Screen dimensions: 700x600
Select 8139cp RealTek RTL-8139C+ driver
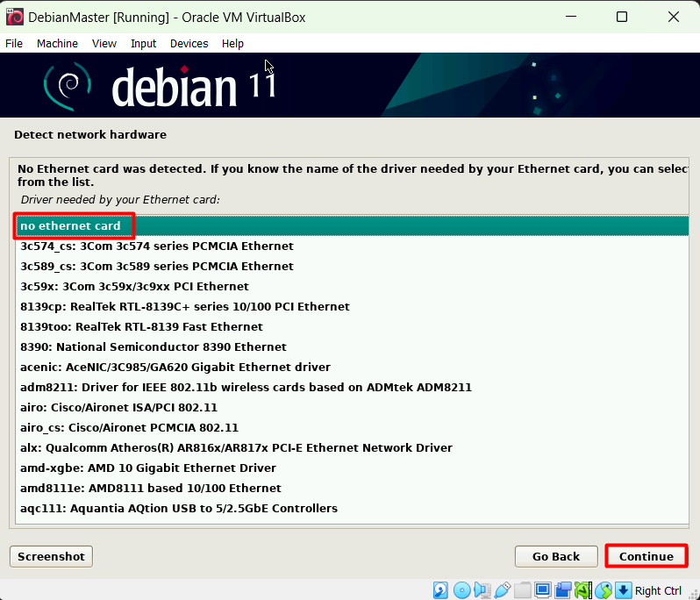coord(352,306)
